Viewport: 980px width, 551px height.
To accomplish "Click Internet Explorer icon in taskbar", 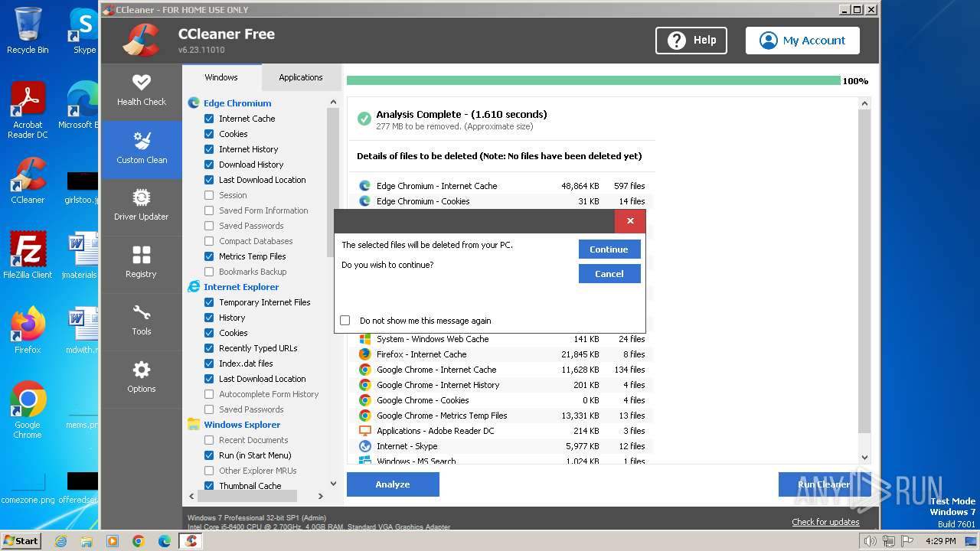I will click(x=60, y=541).
